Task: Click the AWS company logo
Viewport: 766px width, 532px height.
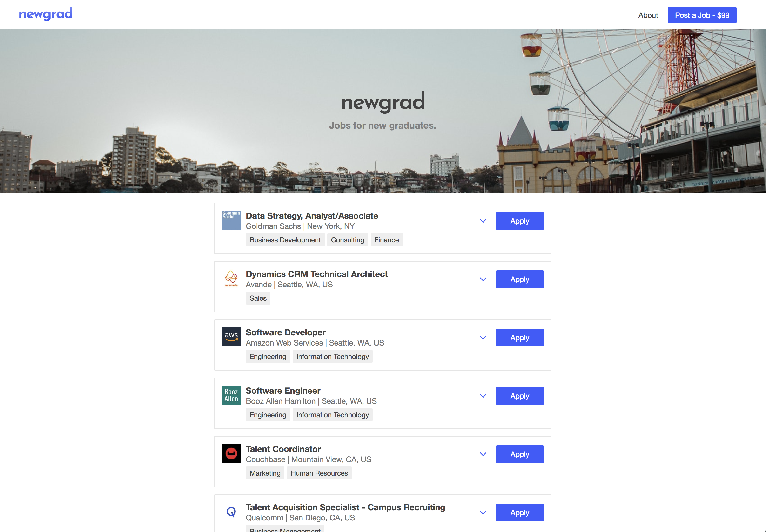Action: pos(231,337)
